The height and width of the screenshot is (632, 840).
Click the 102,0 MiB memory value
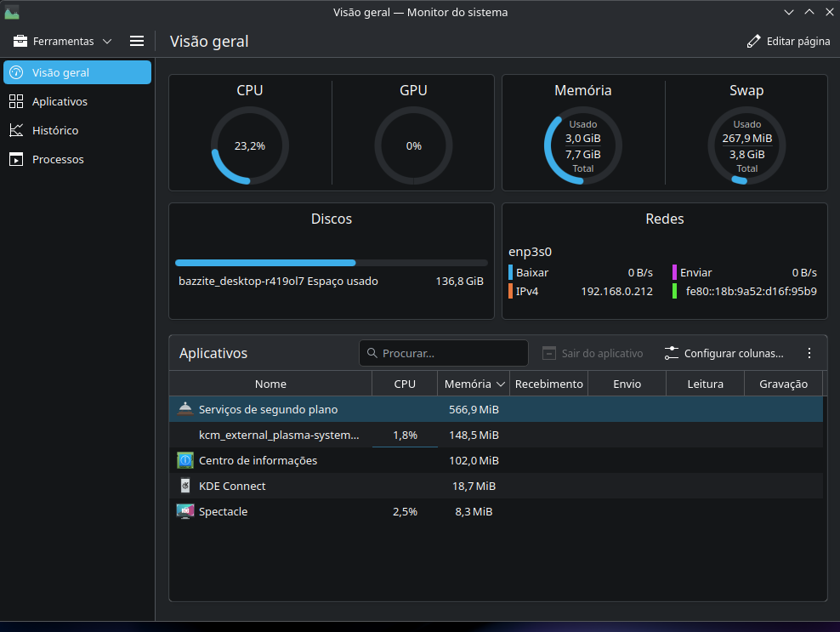[x=474, y=461]
